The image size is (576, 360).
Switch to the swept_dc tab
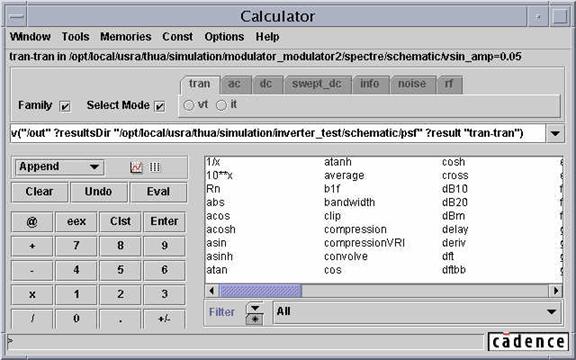[x=317, y=84]
